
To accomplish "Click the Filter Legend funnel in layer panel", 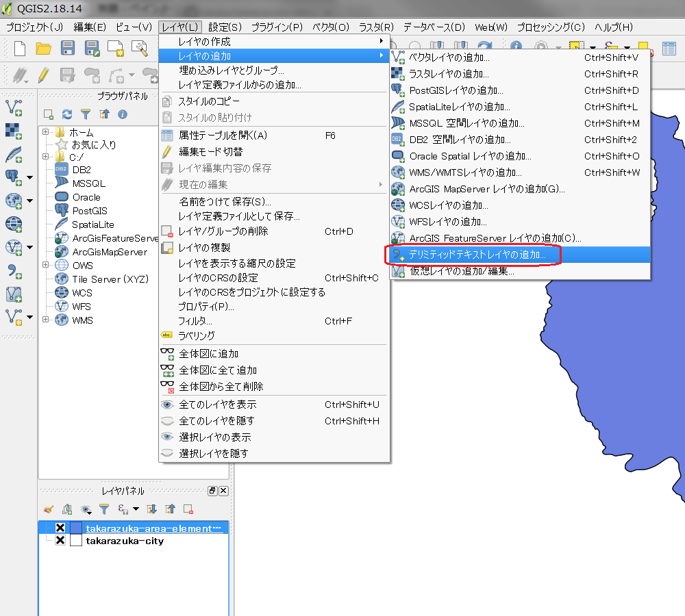I will 104,509.
